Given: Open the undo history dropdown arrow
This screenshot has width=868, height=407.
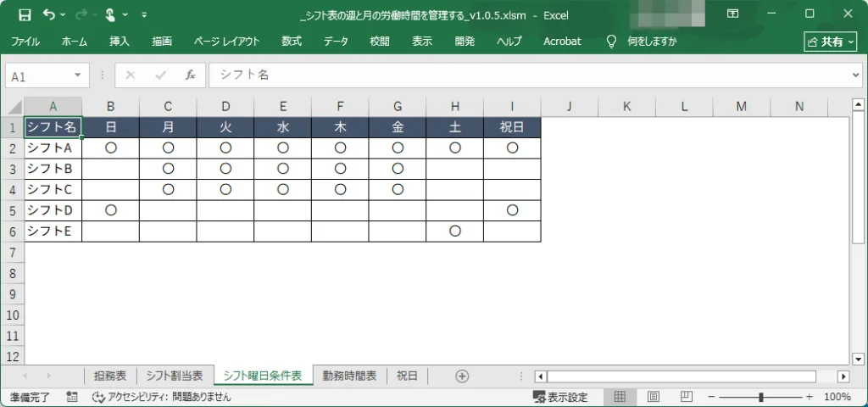Looking at the screenshot, I should pyautogui.click(x=62, y=15).
